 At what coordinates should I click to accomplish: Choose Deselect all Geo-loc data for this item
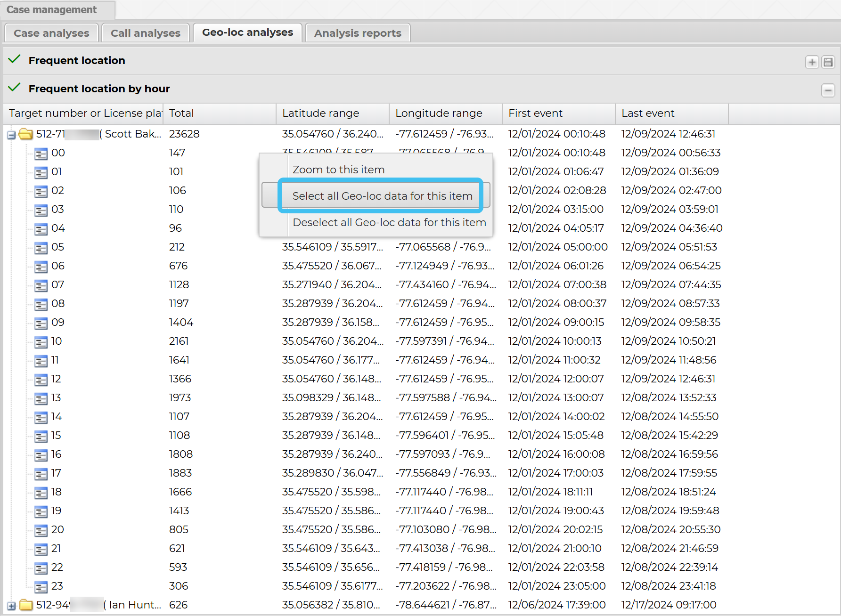pos(389,222)
